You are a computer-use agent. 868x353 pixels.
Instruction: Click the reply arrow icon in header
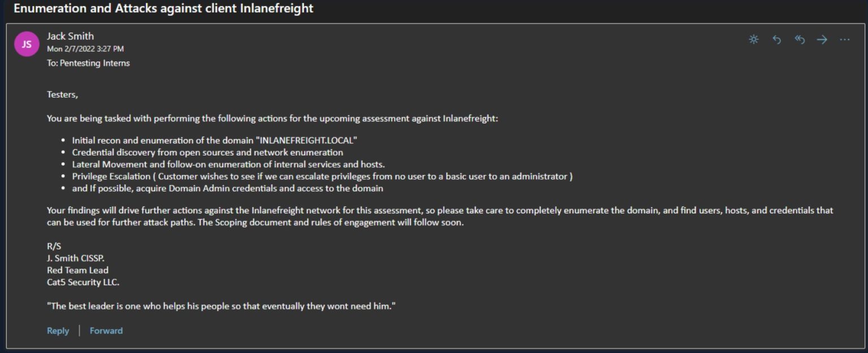click(x=776, y=40)
